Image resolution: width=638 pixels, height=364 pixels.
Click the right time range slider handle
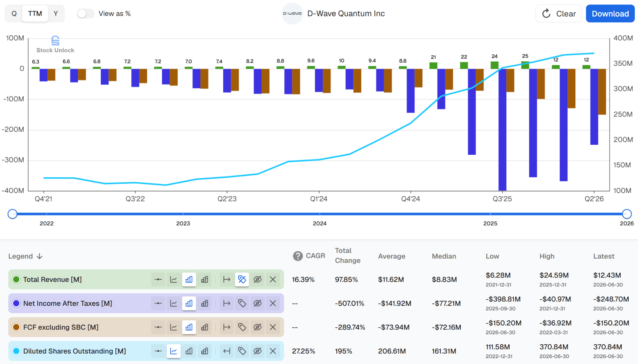pos(627,214)
